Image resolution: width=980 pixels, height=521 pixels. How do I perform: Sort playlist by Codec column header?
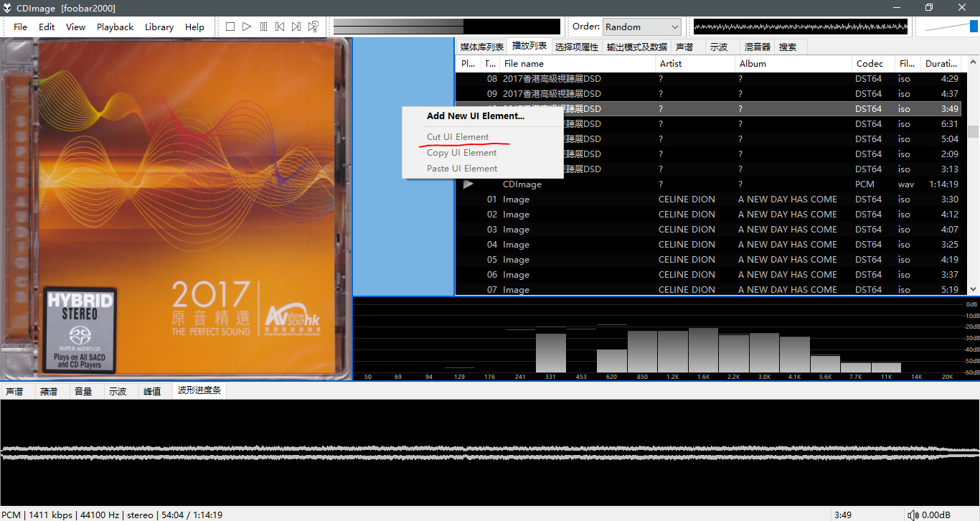[x=871, y=64]
